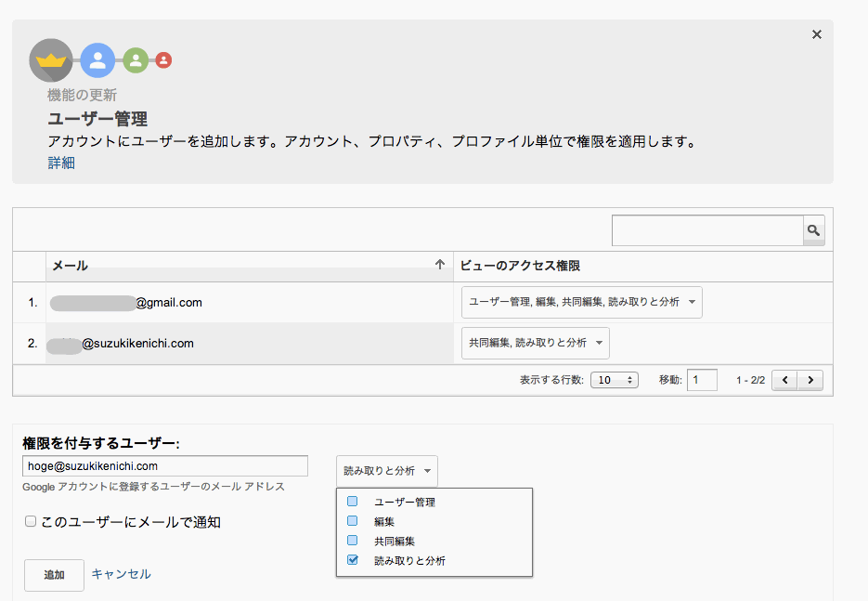
Task: Open the 表示する行数 rows selector
Action: [615, 380]
